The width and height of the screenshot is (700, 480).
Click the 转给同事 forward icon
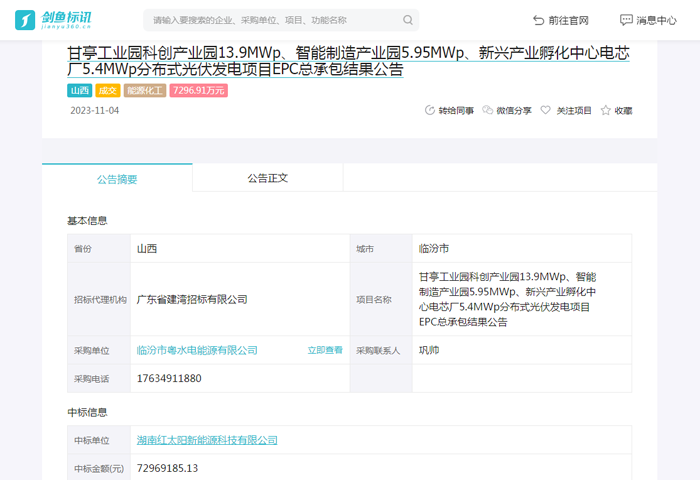(429, 110)
